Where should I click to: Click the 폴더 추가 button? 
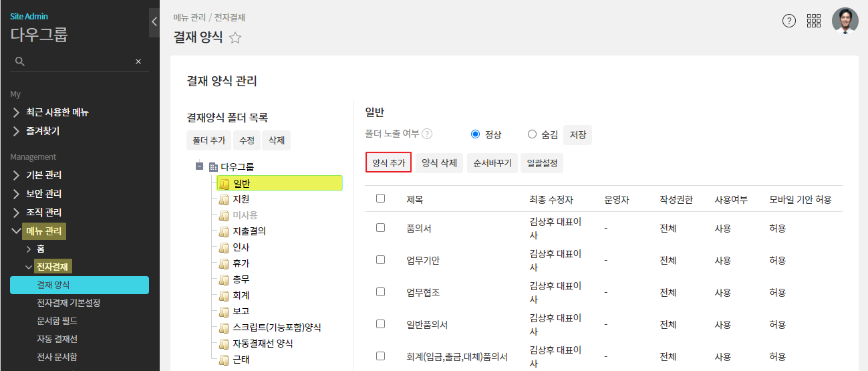[x=209, y=140]
